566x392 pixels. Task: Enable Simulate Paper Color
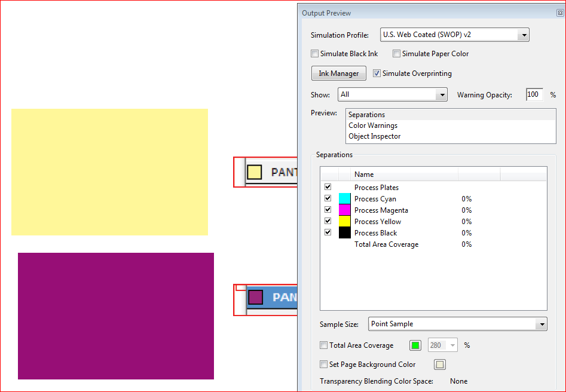396,53
